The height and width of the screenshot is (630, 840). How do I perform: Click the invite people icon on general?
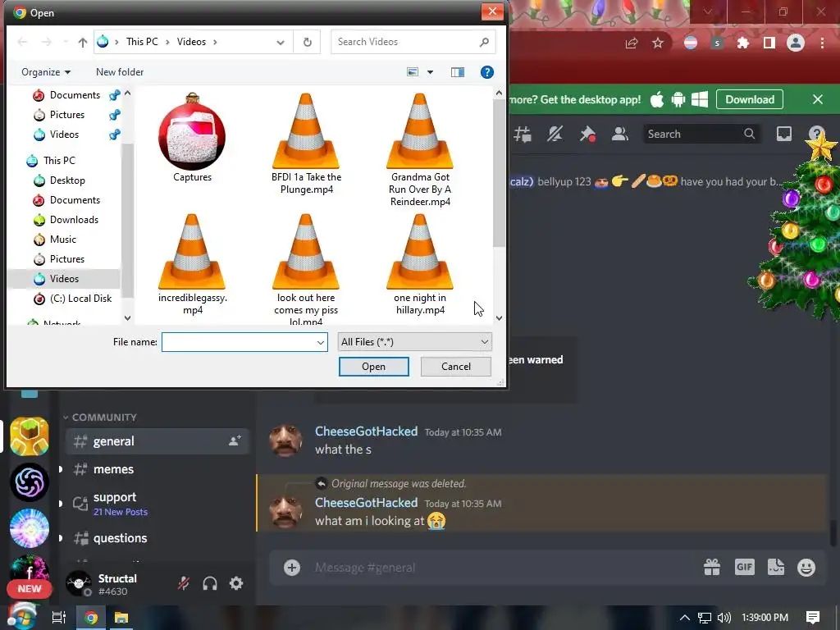(235, 441)
